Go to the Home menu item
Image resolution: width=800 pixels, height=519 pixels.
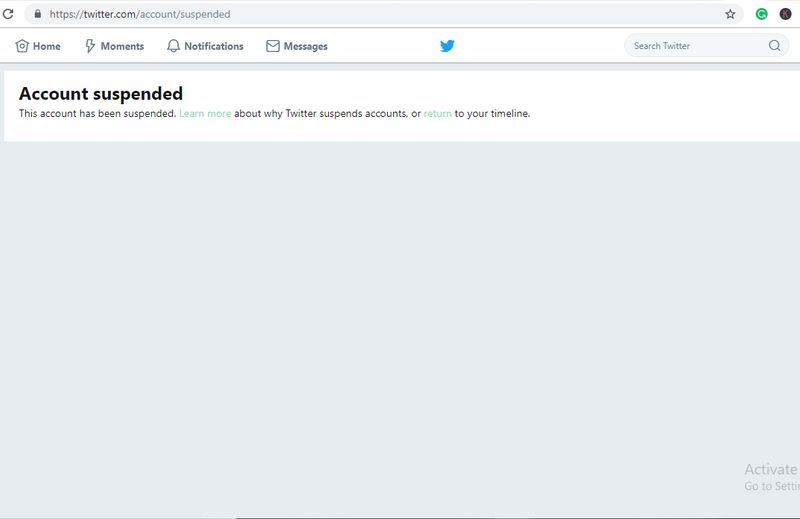[47, 46]
